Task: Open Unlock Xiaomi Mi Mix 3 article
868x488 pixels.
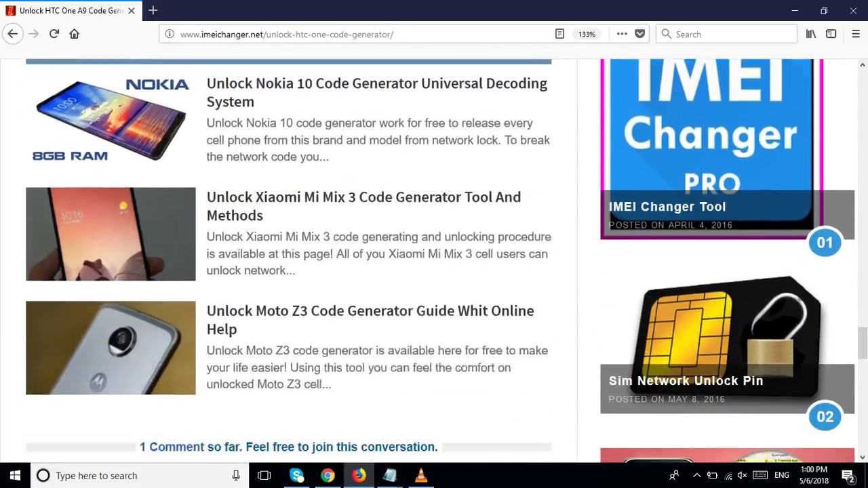Action: click(x=363, y=206)
